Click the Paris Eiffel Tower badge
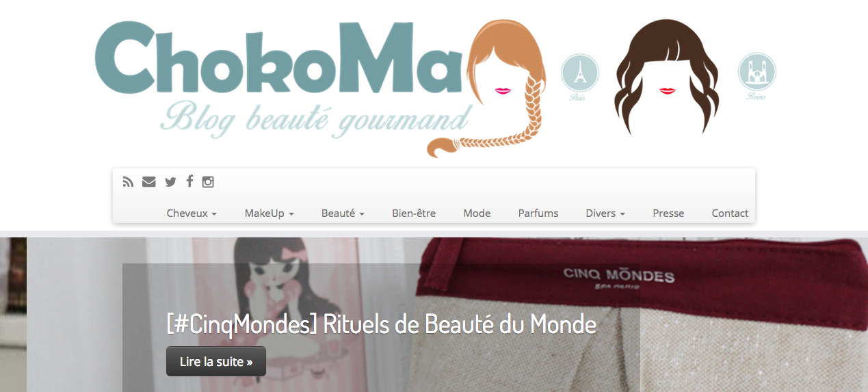This screenshot has height=392, width=868. 580,74
